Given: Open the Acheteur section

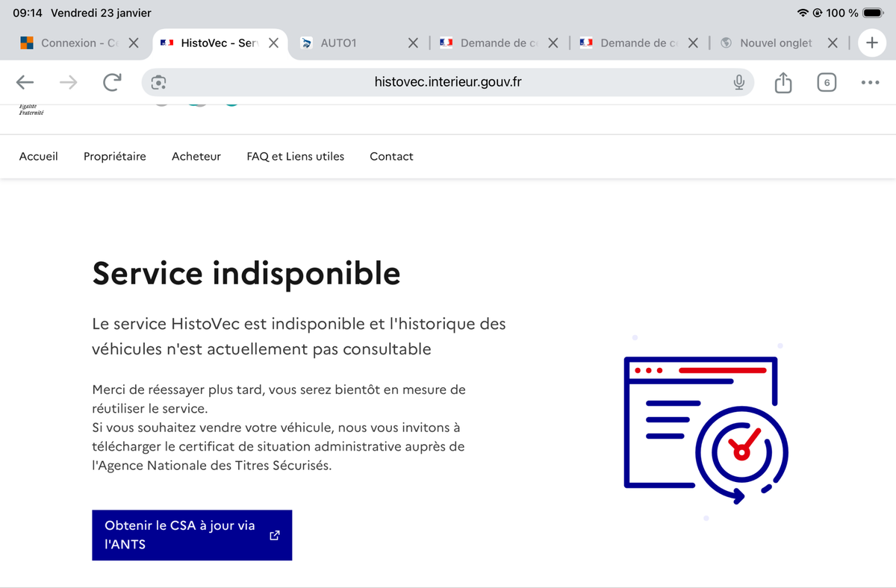Looking at the screenshot, I should tap(196, 156).
